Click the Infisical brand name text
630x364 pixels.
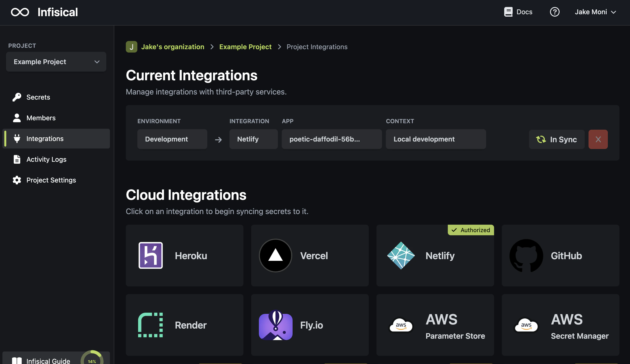57,12
